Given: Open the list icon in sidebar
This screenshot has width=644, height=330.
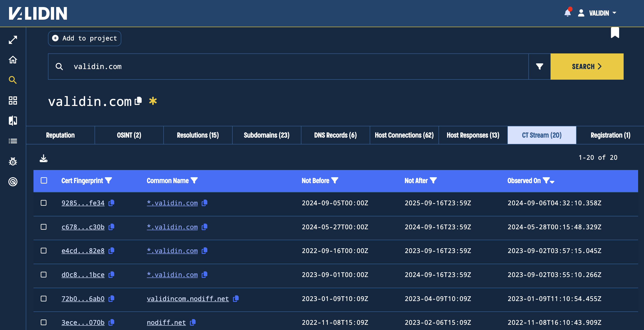Looking at the screenshot, I should [13, 141].
